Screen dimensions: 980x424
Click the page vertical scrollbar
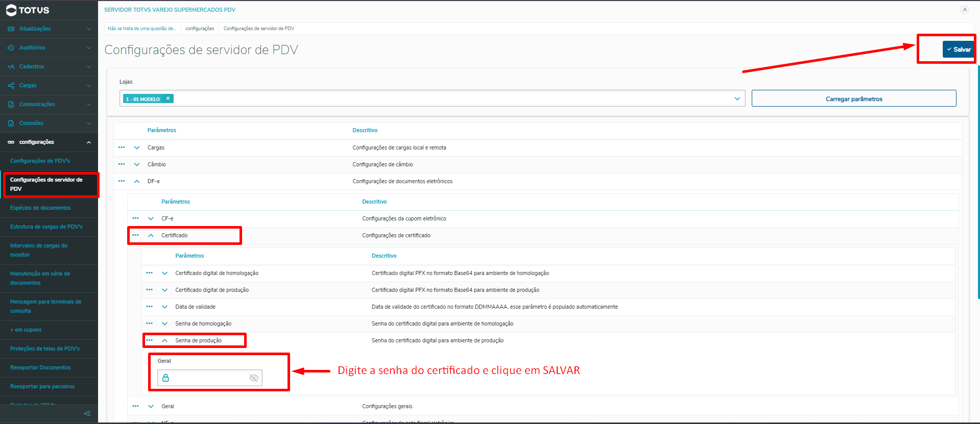(x=978, y=181)
